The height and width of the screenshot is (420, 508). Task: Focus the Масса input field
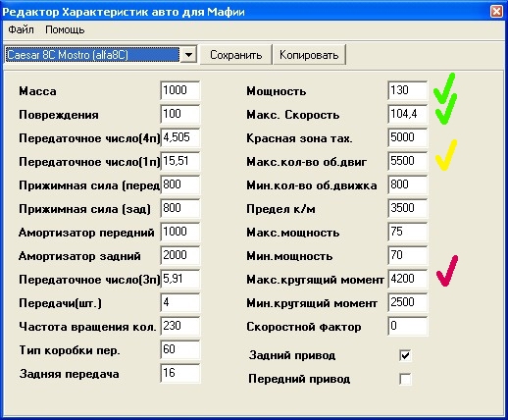[180, 90]
